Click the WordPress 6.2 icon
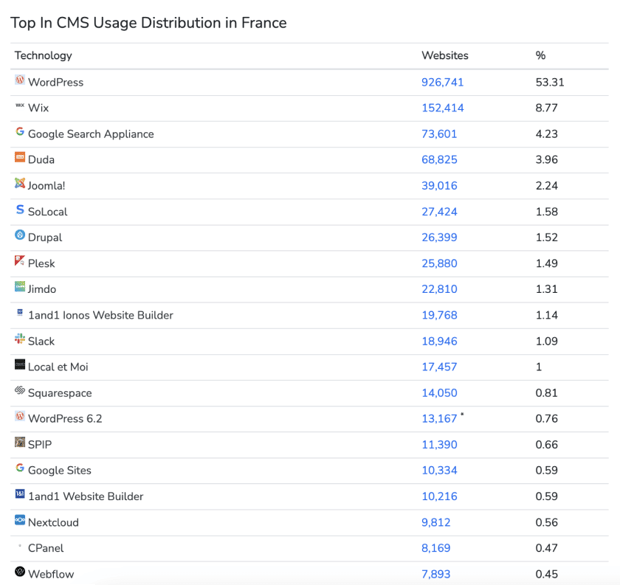Image resolution: width=620 pixels, height=585 pixels. tap(20, 416)
